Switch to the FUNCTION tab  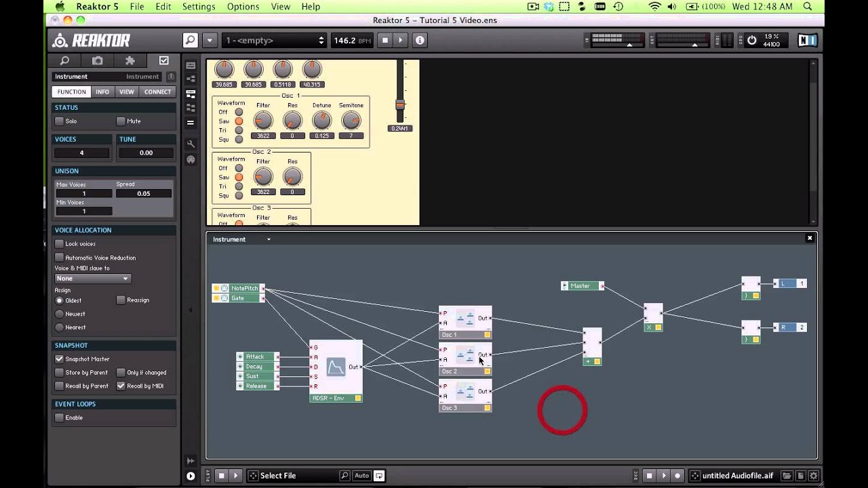tap(71, 91)
